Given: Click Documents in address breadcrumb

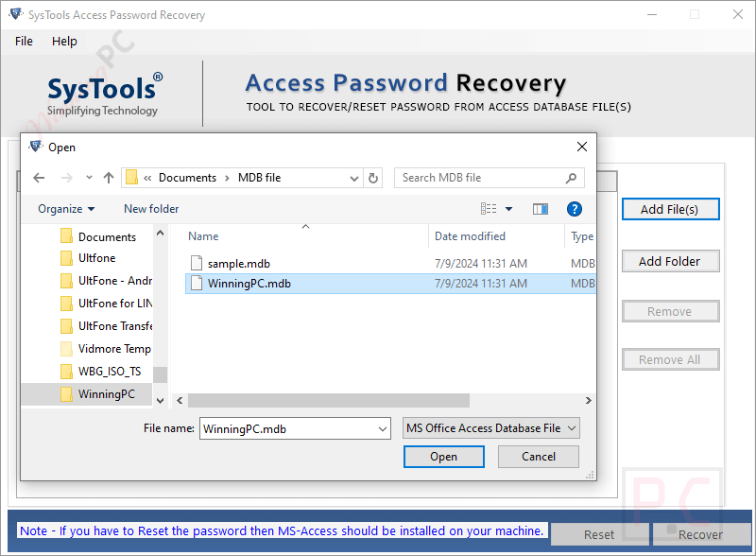Looking at the screenshot, I should 187,178.
